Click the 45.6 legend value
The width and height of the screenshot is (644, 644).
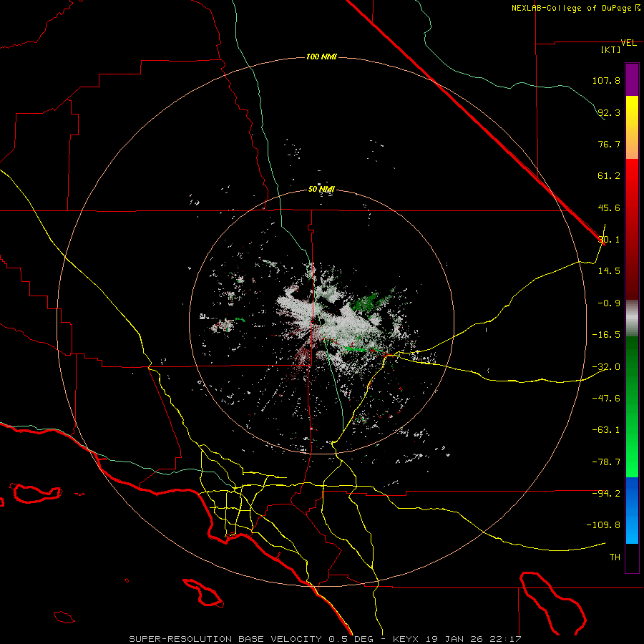click(609, 208)
